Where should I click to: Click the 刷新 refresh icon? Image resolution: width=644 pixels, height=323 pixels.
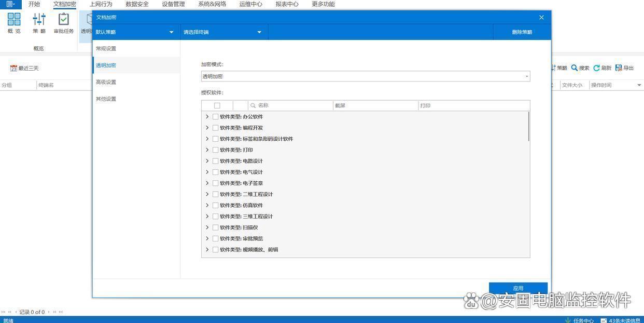(596, 68)
